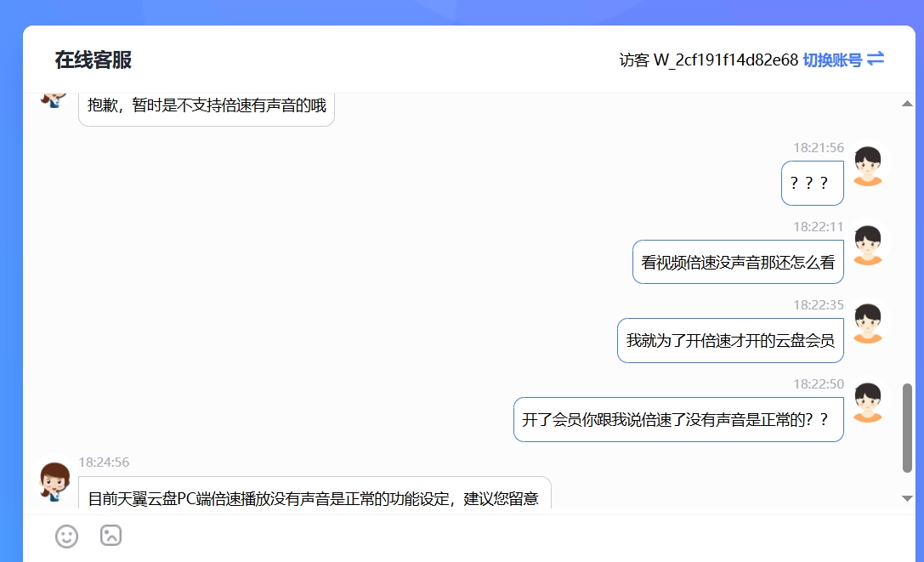Click the visitor avatar beside the ？？？ message
Viewport: 924px width, 562px height.
coord(867,166)
